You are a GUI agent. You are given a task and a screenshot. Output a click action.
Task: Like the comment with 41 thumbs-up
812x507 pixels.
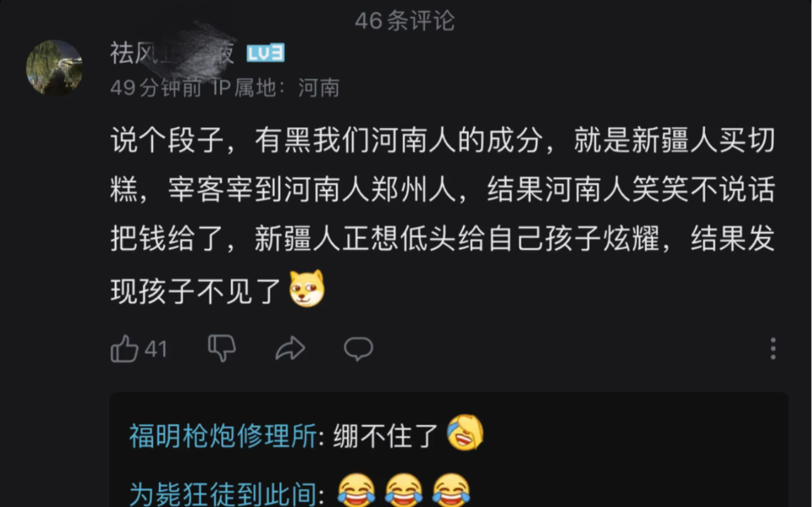[x=124, y=349]
